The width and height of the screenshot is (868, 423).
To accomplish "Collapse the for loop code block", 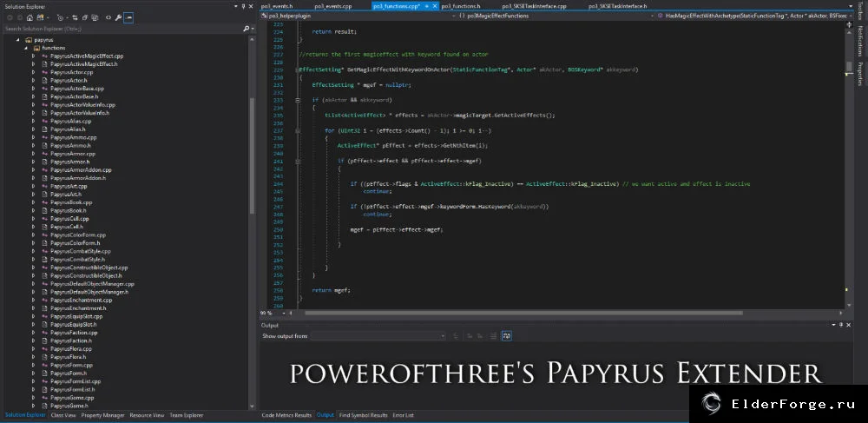I will pyautogui.click(x=298, y=130).
